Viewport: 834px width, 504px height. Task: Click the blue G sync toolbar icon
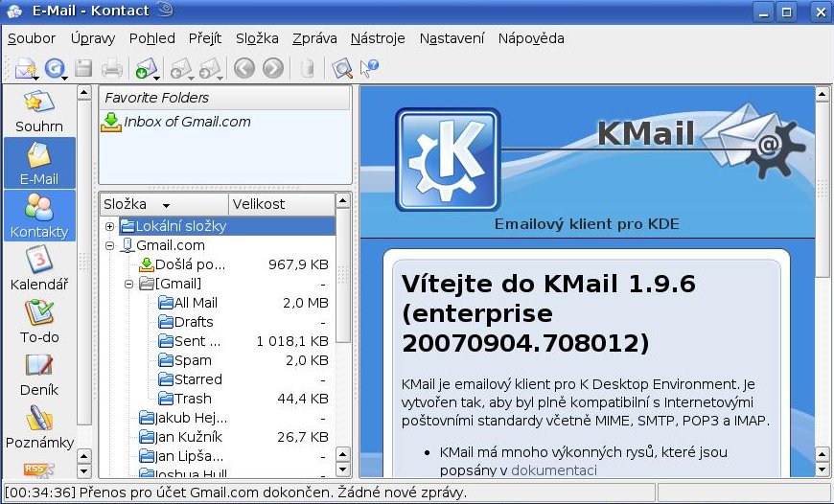click(55, 69)
